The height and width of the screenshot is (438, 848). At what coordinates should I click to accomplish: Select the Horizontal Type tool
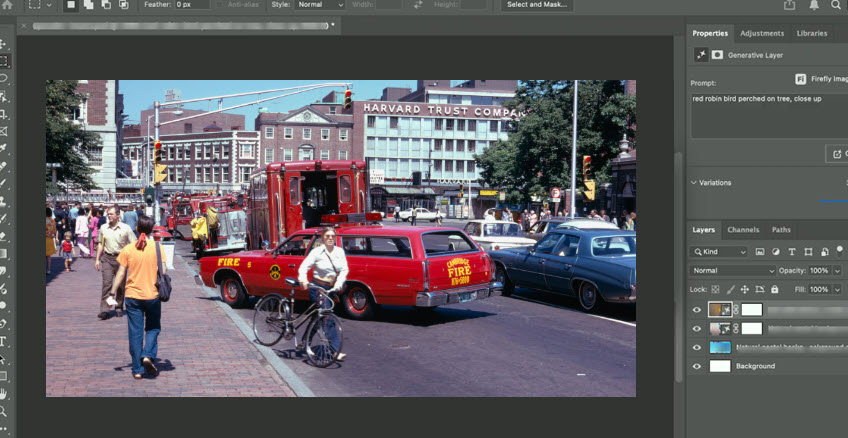point(3,341)
